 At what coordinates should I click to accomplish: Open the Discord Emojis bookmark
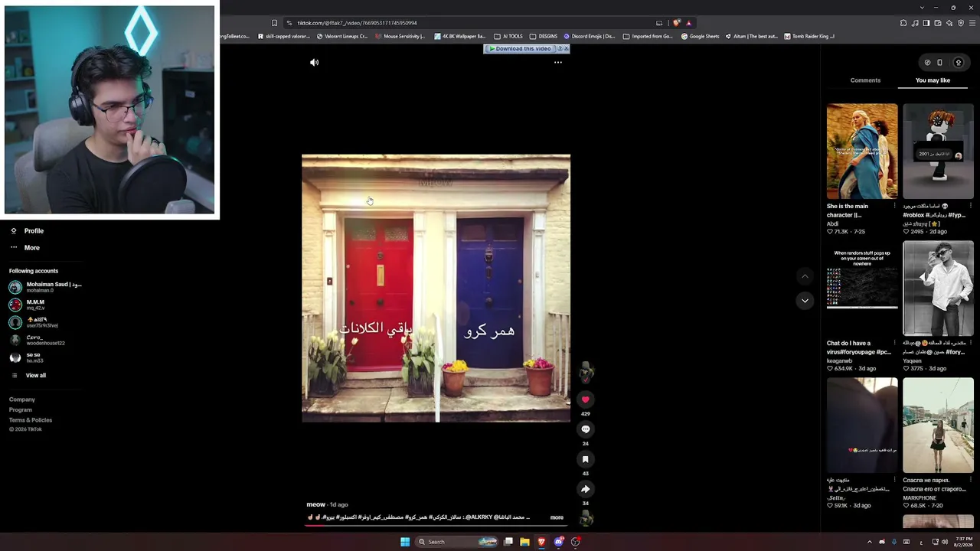coord(590,36)
